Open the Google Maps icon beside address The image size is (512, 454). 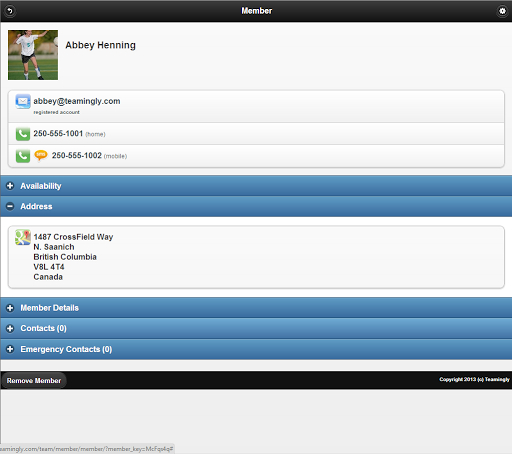coord(23,237)
